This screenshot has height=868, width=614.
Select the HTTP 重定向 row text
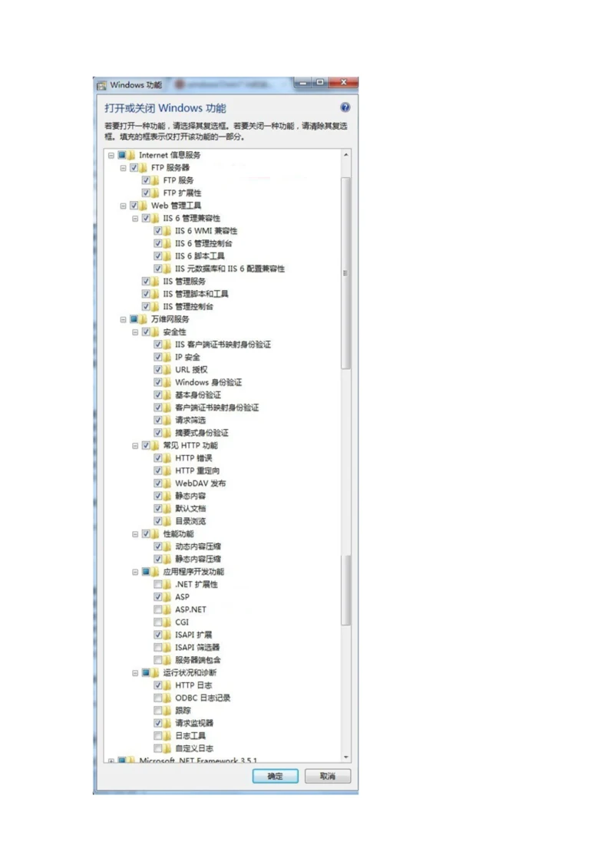197,470
